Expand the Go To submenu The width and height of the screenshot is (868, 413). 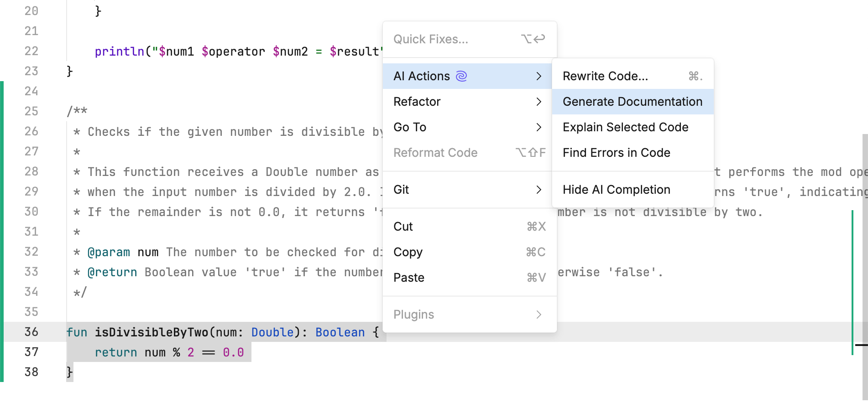point(409,127)
